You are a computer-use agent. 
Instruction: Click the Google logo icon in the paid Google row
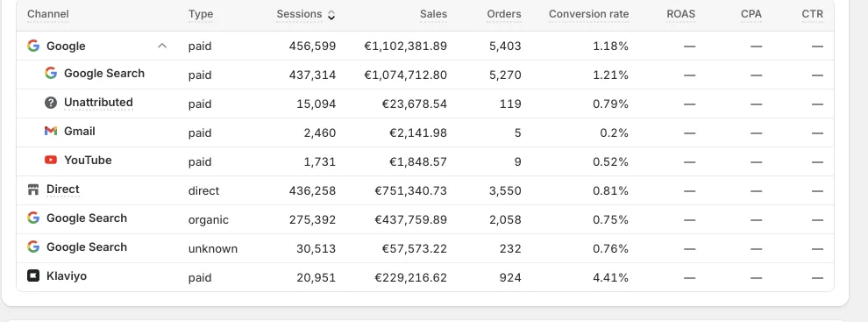33,46
